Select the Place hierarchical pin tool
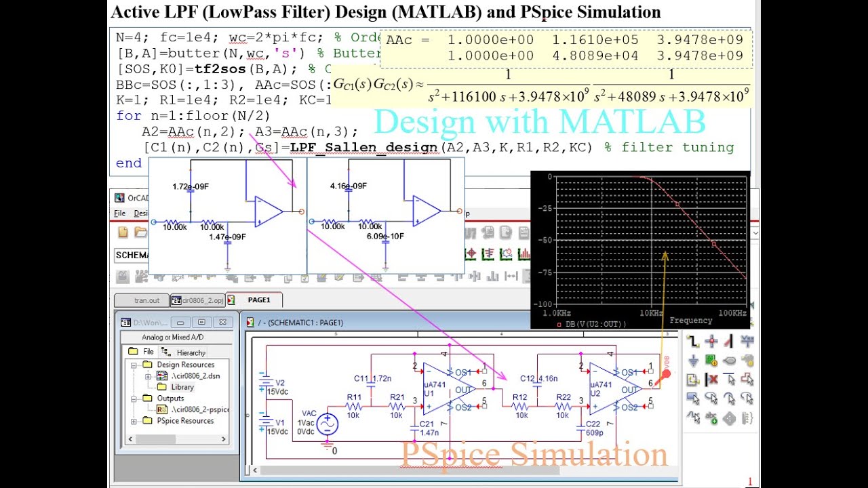Image resolution: width=868 pixels, height=488 pixels. [747, 360]
